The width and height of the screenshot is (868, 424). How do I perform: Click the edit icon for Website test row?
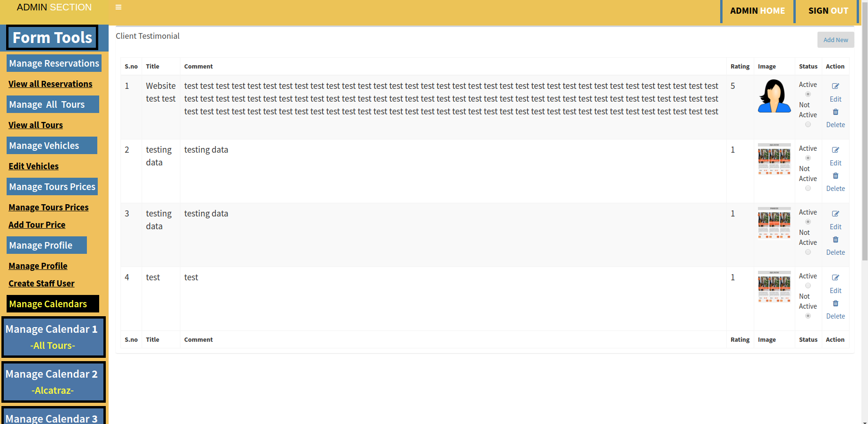click(x=835, y=86)
